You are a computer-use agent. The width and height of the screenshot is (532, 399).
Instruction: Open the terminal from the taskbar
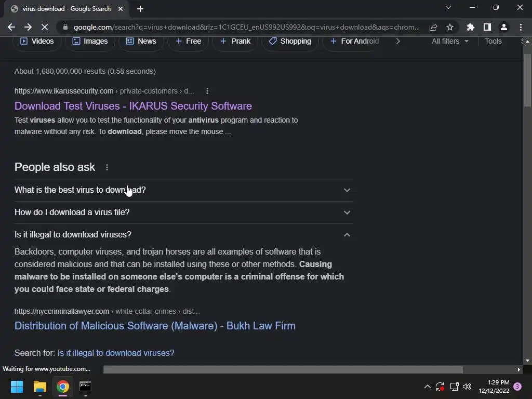[x=85, y=387]
